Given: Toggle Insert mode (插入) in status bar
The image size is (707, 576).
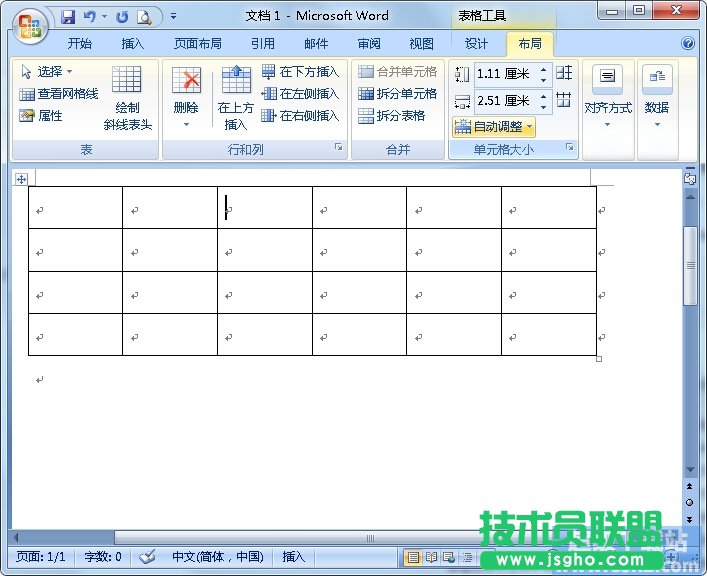Looking at the screenshot, I should click(294, 557).
